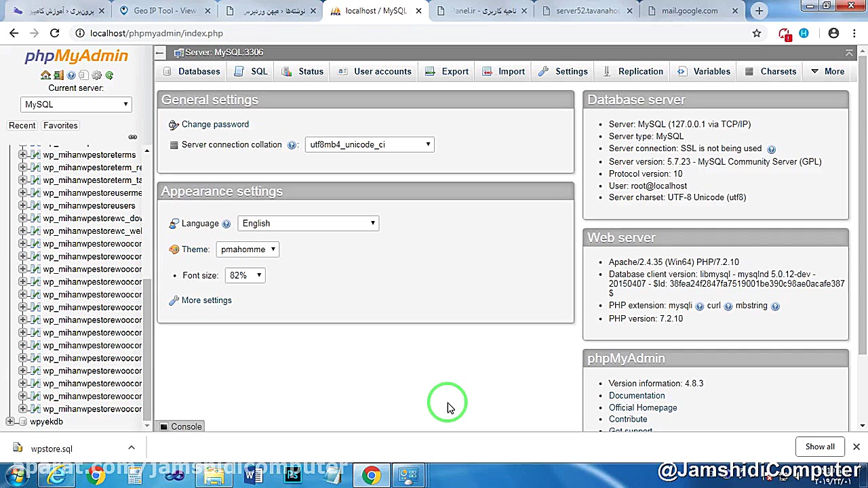This screenshot has height=488, width=868.
Task: Open the Official Homepage link
Action: [x=643, y=408]
